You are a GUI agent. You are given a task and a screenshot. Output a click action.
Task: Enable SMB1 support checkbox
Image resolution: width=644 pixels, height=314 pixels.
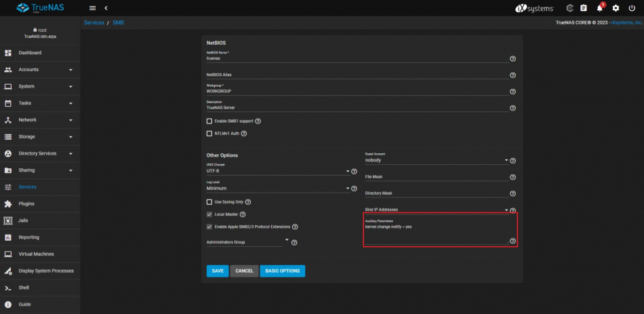tap(209, 121)
